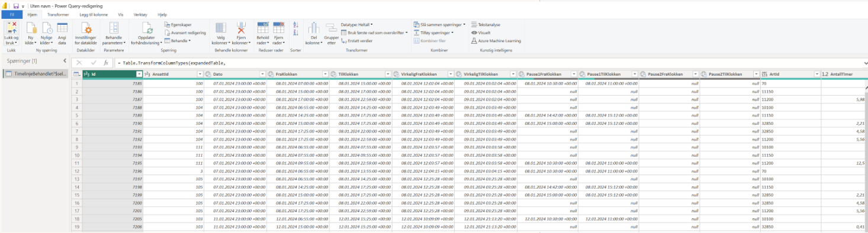Click Oppdater forhåndsvisning refresh icon
The image size is (868, 233).
click(x=147, y=27)
